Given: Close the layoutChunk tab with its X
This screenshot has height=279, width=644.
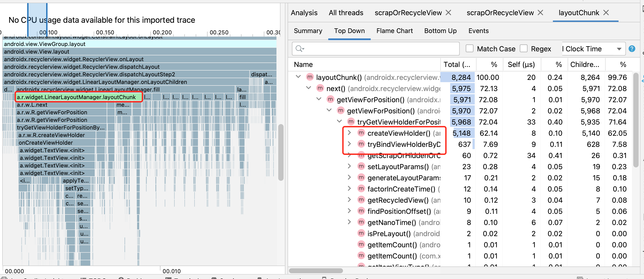Looking at the screenshot, I should coord(606,13).
